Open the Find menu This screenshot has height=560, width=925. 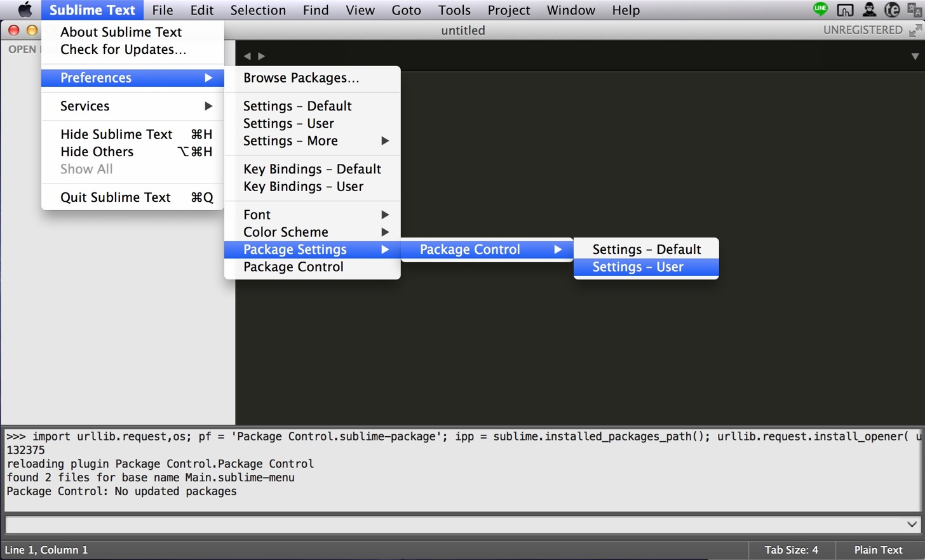tap(316, 10)
